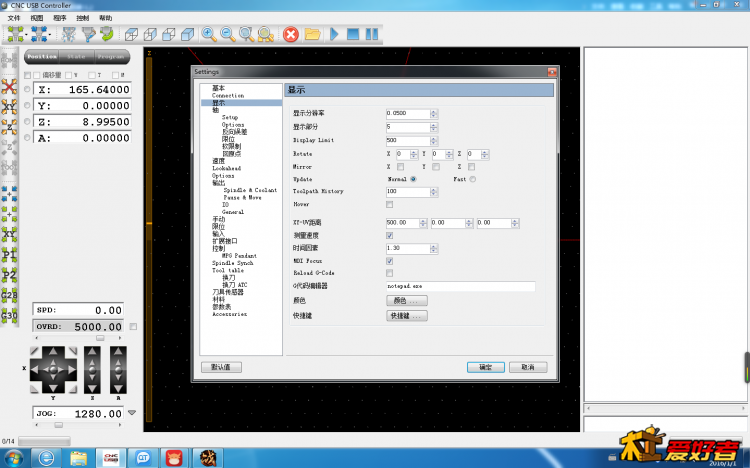Image resolution: width=750 pixels, height=468 pixels.
Task: Click the G28 sidebar icon
Action: click(9, 295)
